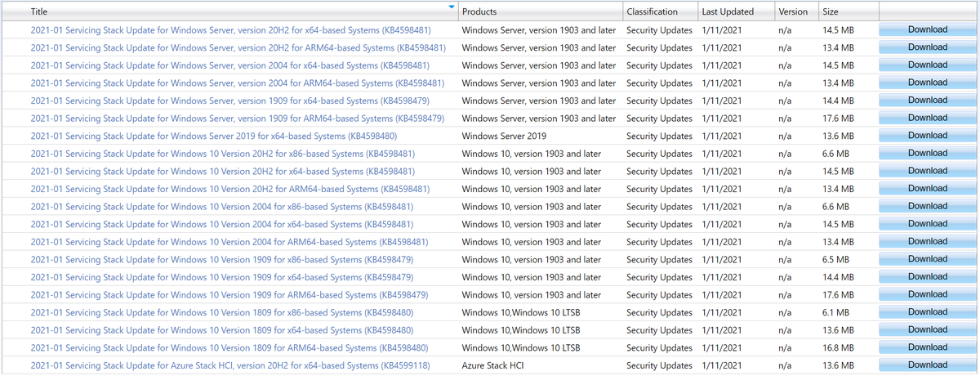This screenshot has height=376, width=980.
Task: Download Windows 10 20H2 x86 update
Action: click(x=928, y=153)
